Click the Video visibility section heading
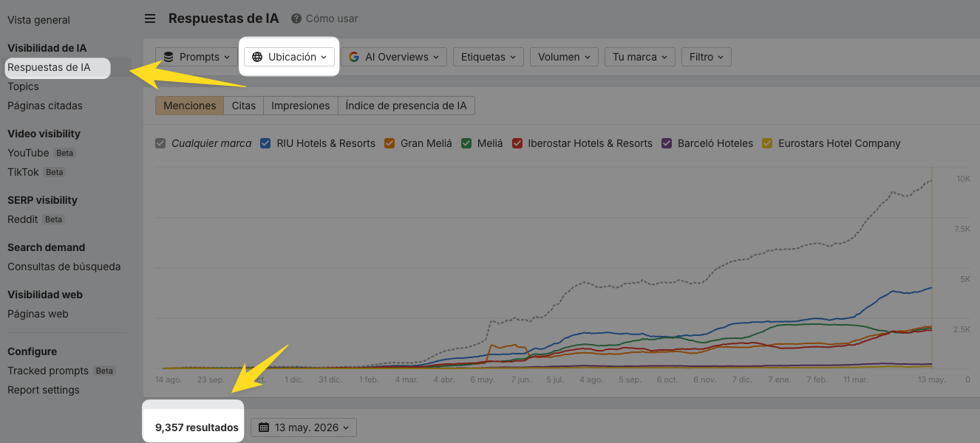980x443 pixels. pyautogui.click(x=44, y=134)
